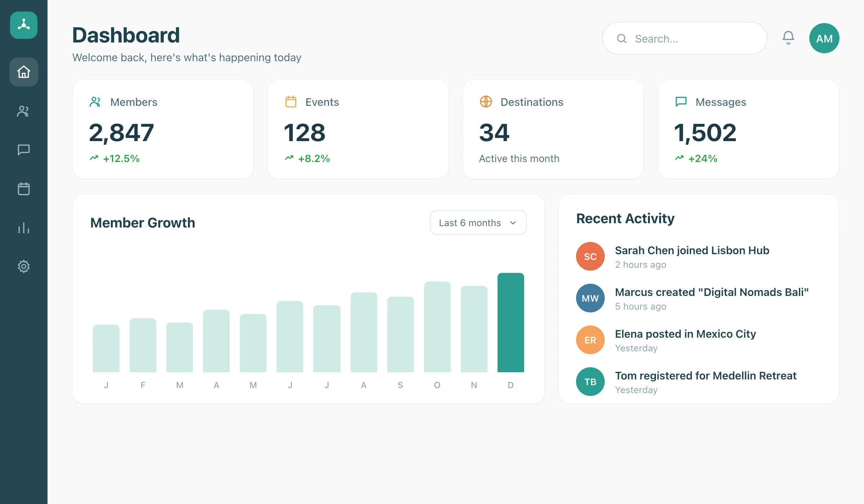Click the ER avatar for Elena
The image size is (864, 504).
pos(590,340)
